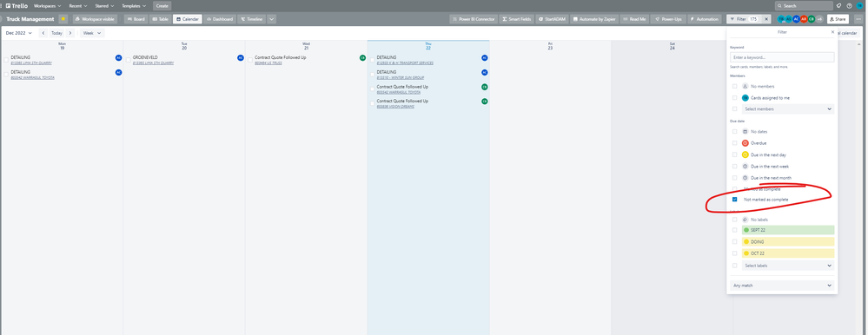Click the green CB member avatar in board header
This screenshot has height=335, width=868.
point(812,19)
